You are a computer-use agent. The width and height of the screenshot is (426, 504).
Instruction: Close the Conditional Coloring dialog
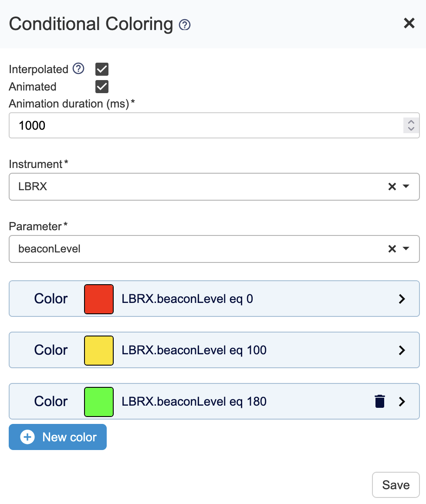pyautogui.click(x=409, y=23)
